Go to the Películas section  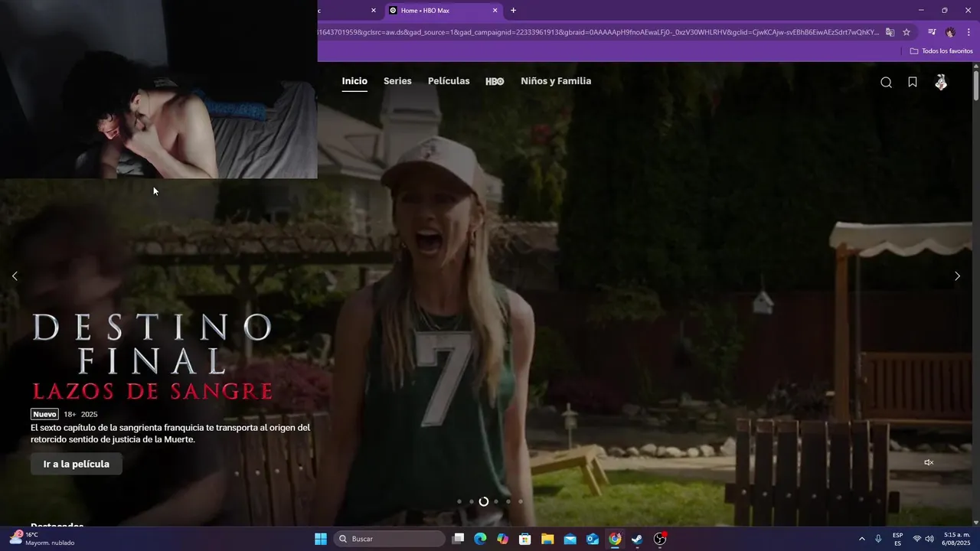point(449,81)
